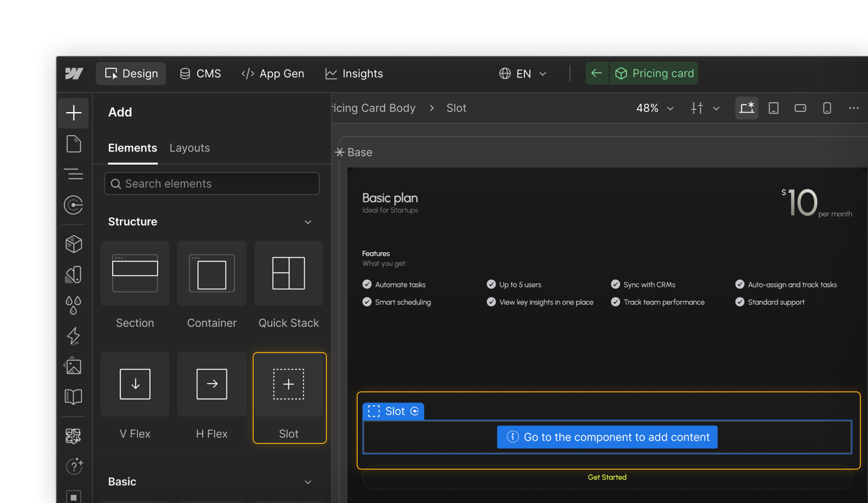868x503 pixels.
Task: Collapse the Structure elements section
Action: point(308,222)
